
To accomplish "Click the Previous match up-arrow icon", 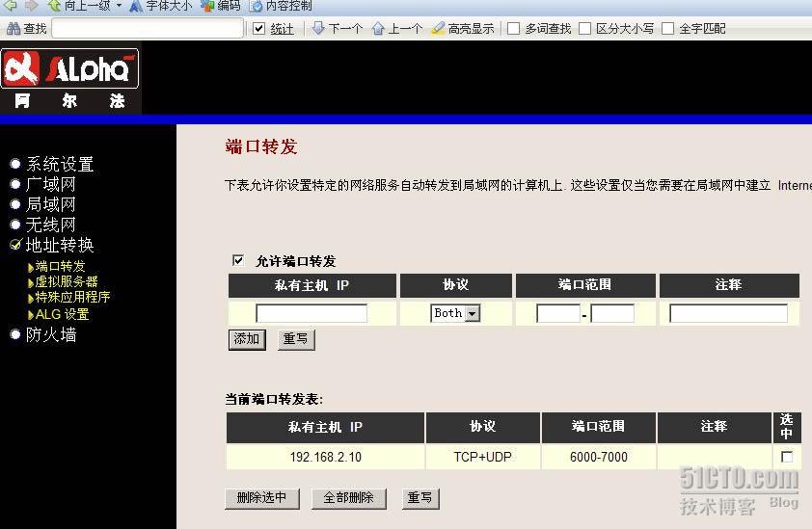I will pos(378,29).
